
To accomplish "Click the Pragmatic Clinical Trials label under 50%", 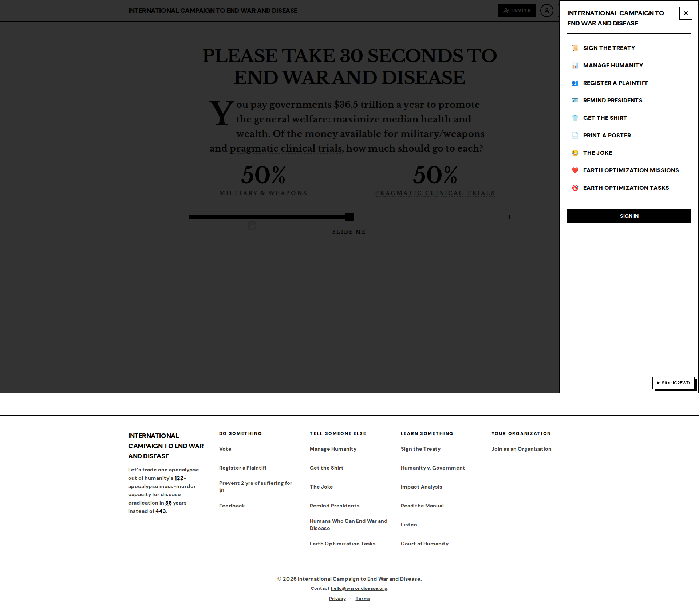I will (435, 193).
